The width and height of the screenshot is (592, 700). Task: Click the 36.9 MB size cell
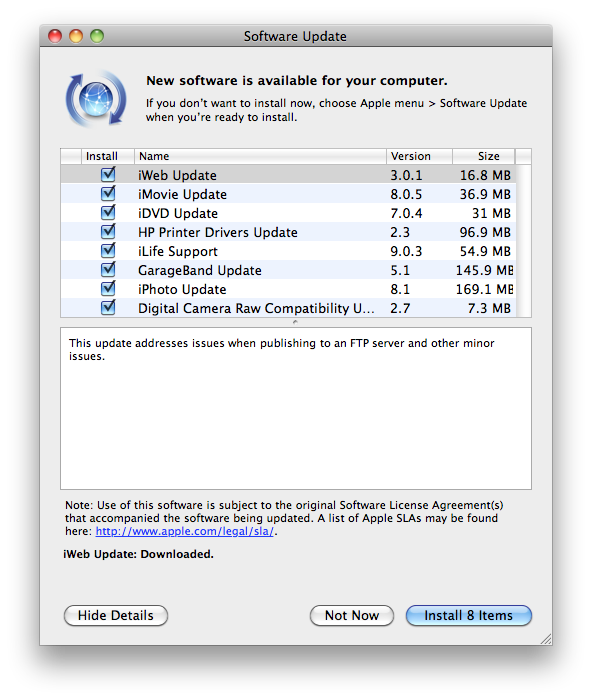[x=485, y=194]
